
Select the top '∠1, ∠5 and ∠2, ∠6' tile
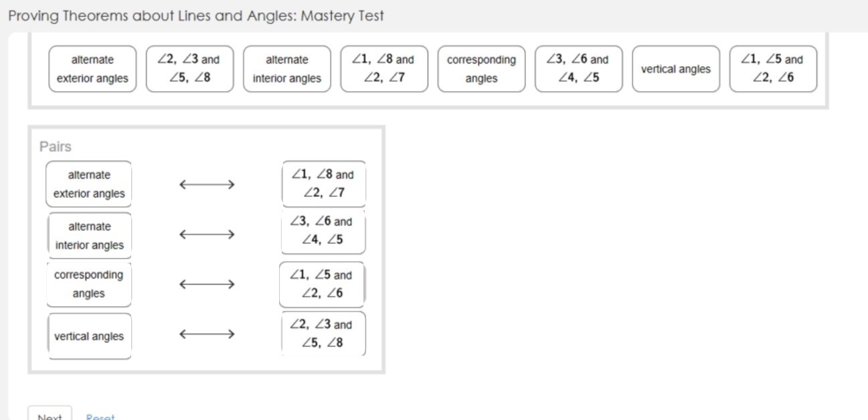click(x=773, y=69)
